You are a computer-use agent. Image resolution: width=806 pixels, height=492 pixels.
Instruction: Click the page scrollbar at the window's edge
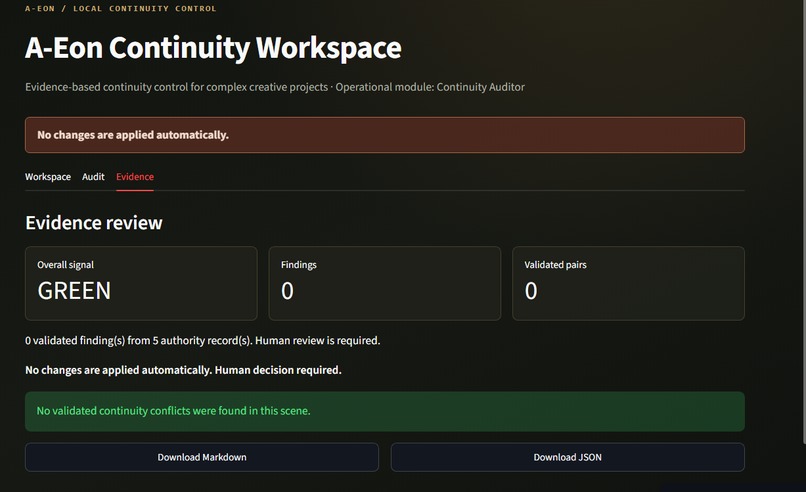click(x=802, y=221)
